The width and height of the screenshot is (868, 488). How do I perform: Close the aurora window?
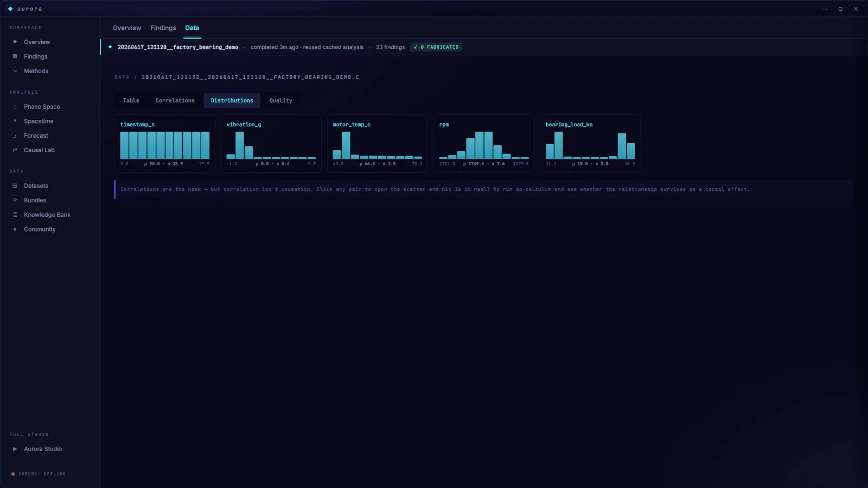(856, 9)
